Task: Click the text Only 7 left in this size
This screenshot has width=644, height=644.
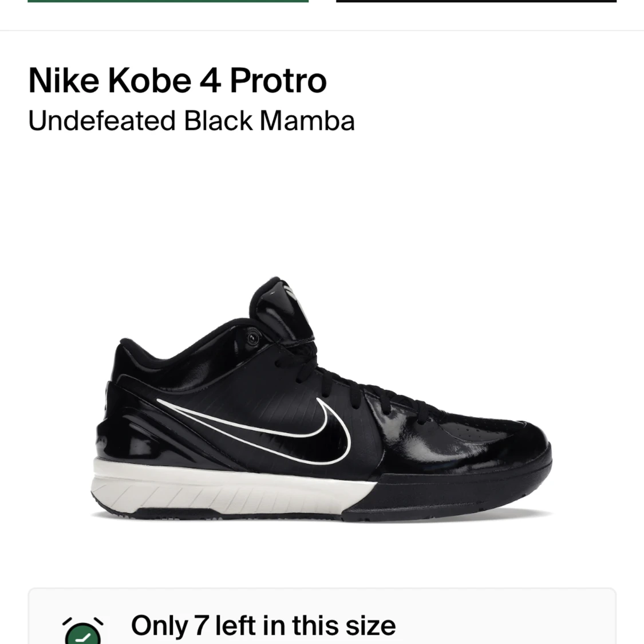Action: point(263,626)
